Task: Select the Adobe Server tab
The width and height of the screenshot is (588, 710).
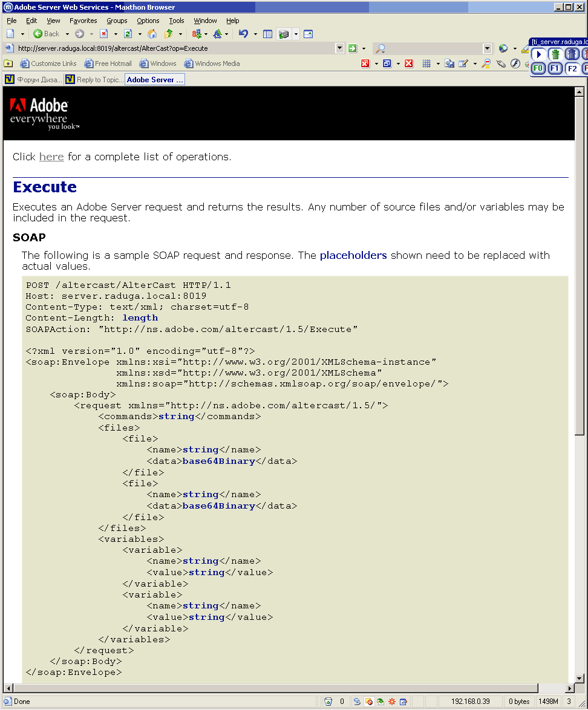Action: point(155,80)
